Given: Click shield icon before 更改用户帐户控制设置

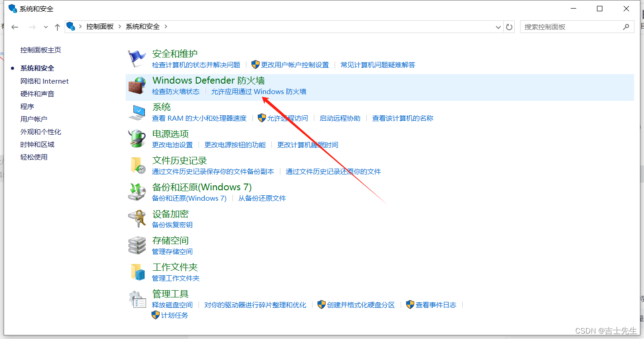Looking at the screenshot, I should pos(256,65).
